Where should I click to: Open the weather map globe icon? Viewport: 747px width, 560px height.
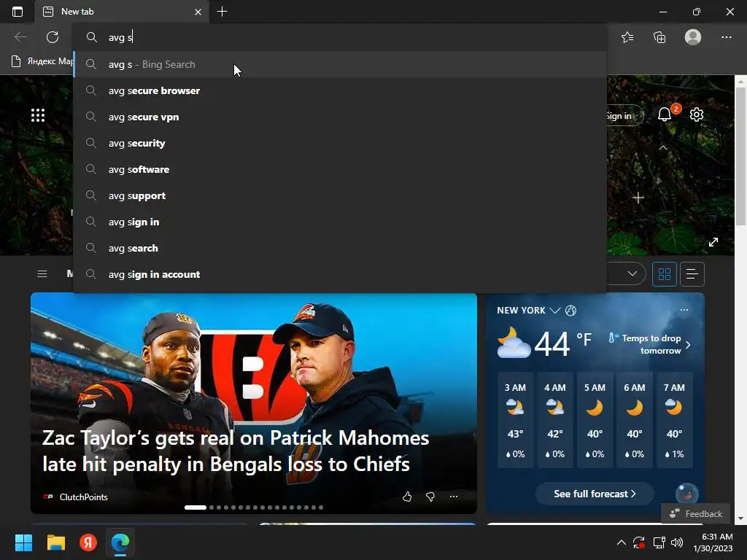570,311
